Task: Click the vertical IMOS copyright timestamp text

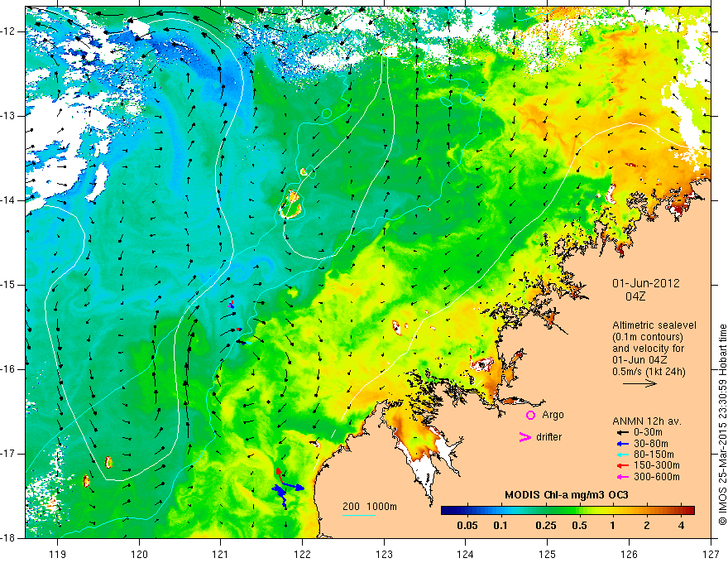Action: pos(722,426)
